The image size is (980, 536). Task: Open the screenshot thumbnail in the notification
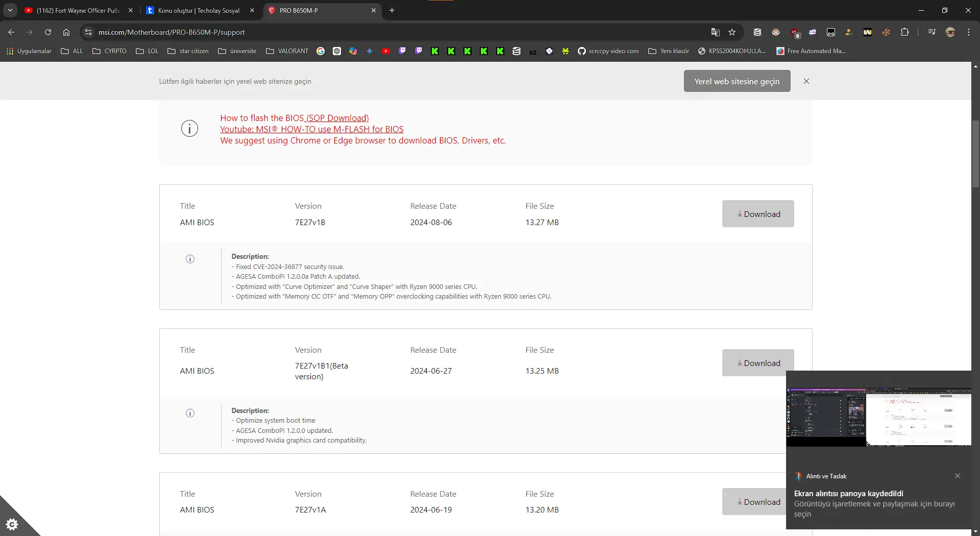coord(878,417)
